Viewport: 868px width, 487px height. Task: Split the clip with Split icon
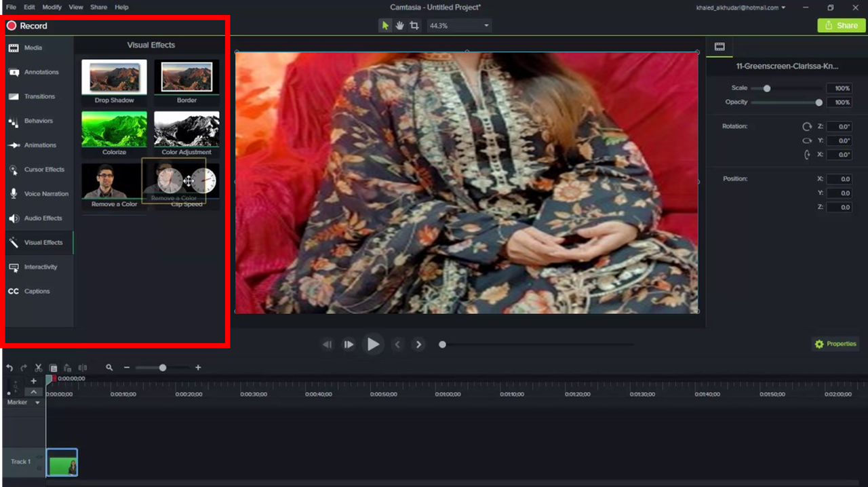pyautogui.click(x=83, y=368)
